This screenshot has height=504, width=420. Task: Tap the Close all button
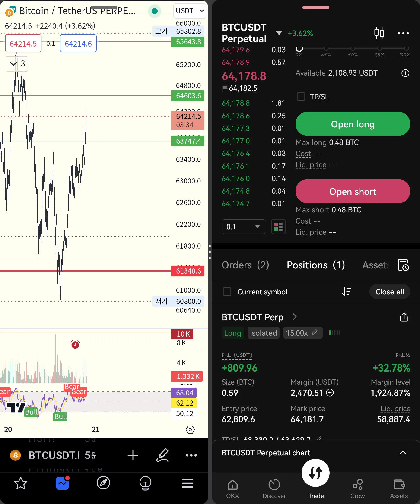coord(389,292)
